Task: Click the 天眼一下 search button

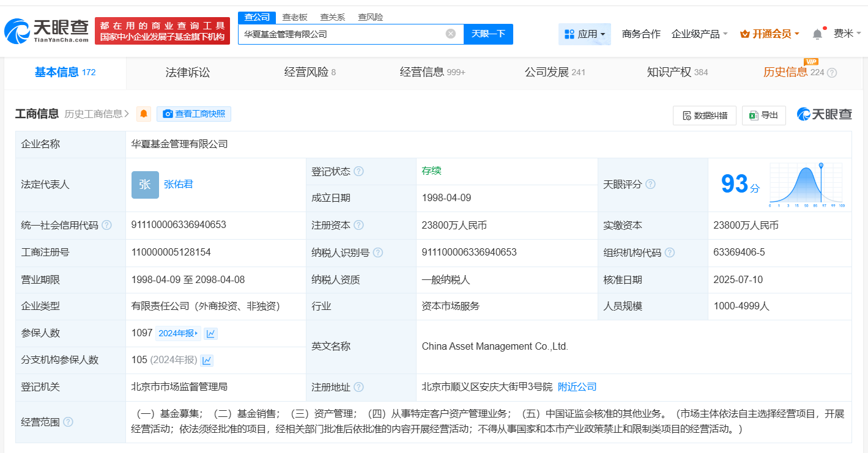Action: 488,34
